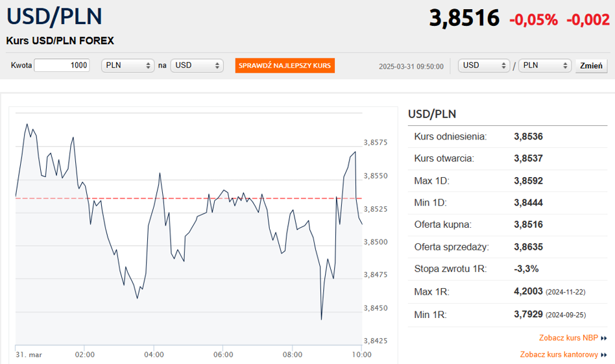Open the 'Zobacz kurs kantorowy' link

pos(559,354)
